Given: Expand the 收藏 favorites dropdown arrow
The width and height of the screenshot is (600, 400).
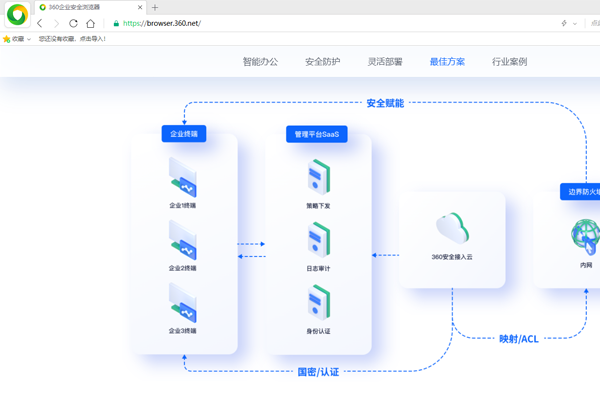Looking at the screenshot, I should pos(29,39).
